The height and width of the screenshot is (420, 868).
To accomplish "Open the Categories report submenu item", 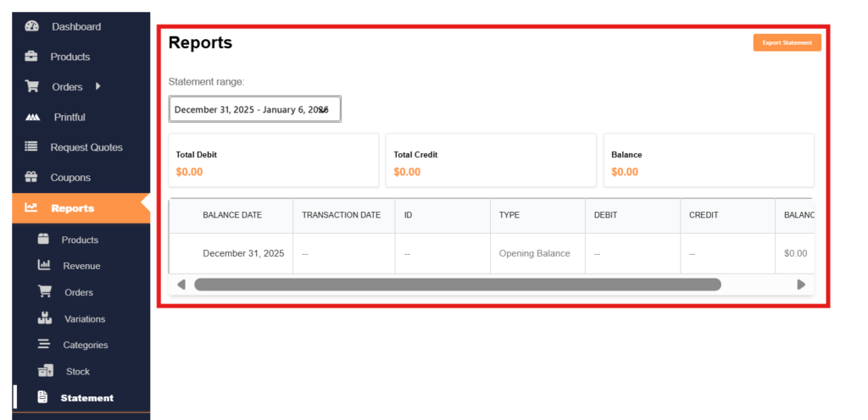I will [x=85, y=345].
